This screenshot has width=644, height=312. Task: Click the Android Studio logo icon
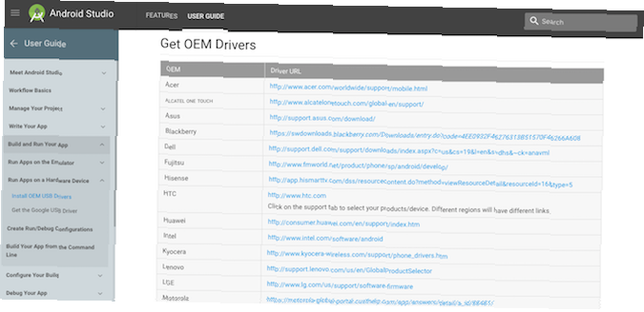pos(37,13)
